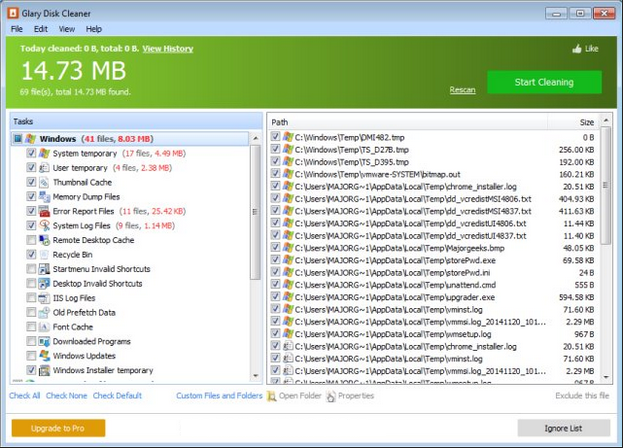Click the Exclude this file link
This screenshot has height=448, width=623.
coord(582,396)
